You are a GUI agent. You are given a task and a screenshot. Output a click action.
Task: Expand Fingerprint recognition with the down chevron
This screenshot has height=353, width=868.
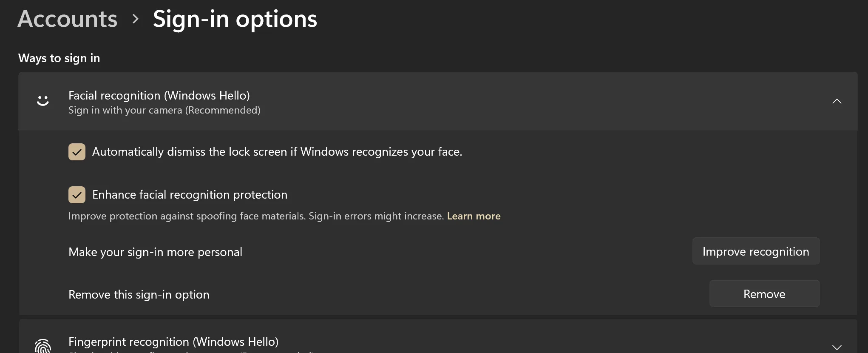click(837, 347)
